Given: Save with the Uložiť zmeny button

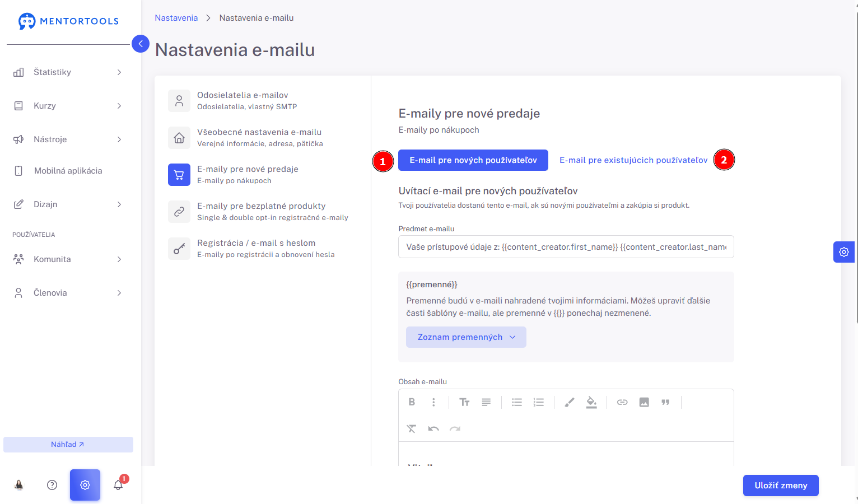Looking at the screenshot, I should point(781,486).
